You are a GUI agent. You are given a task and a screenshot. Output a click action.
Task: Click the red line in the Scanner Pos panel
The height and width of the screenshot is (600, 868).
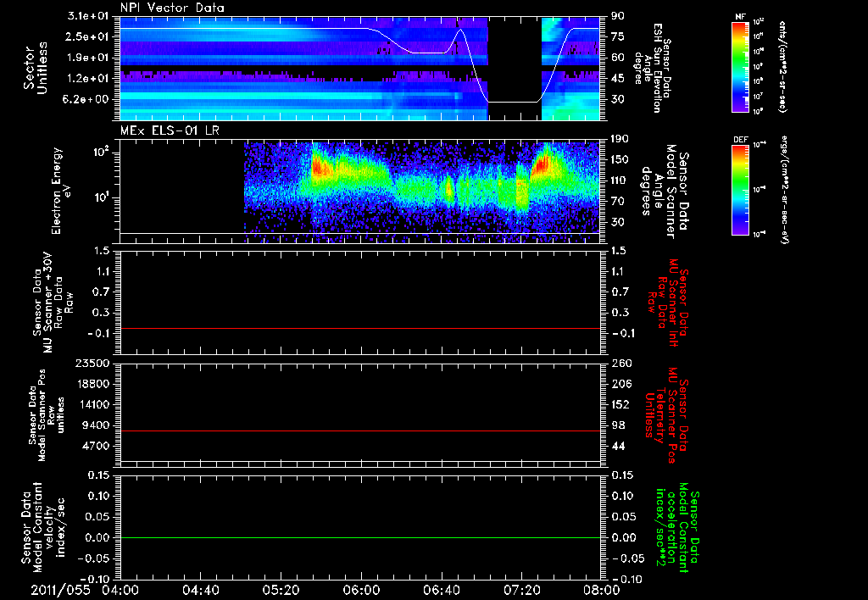[360, 431]
